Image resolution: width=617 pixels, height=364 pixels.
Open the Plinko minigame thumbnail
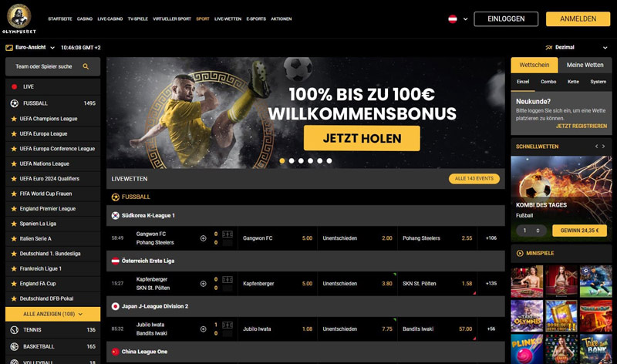527,349
